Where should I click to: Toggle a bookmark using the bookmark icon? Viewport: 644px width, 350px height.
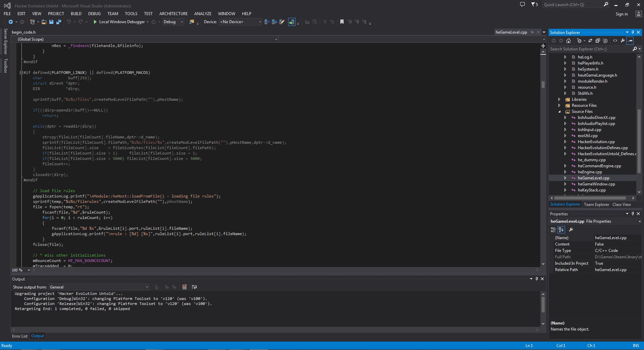[x=342, y=22]
